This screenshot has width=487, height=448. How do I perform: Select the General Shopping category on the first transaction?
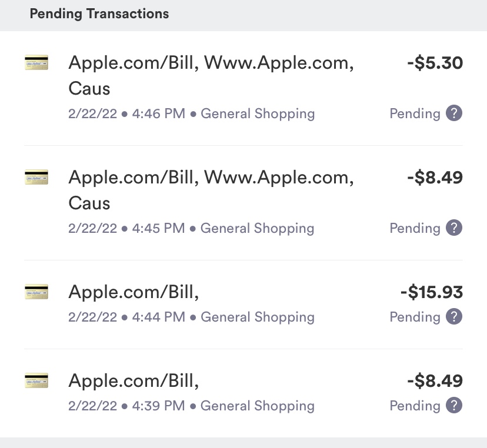(258, 113)
